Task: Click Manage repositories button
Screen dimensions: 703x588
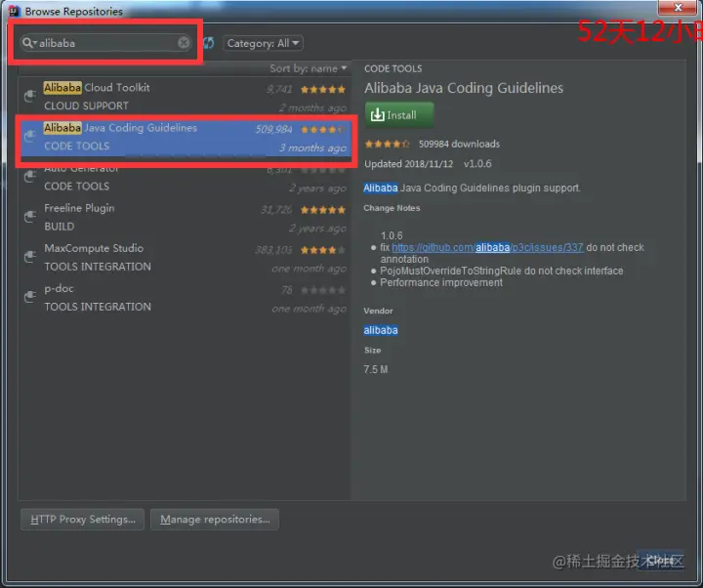Action: [x=215, y=520]
